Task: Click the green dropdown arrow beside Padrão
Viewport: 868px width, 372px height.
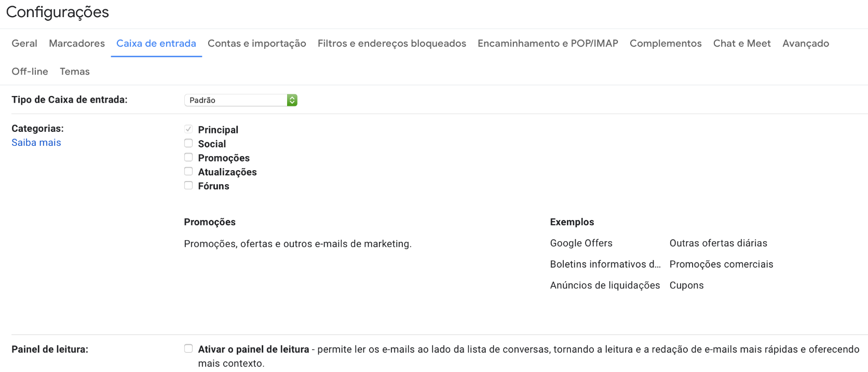Action: pos(292,100)
